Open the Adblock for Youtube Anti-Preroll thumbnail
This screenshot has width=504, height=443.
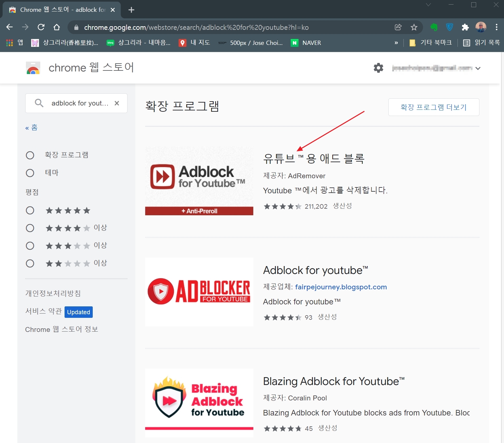pyautogui.click(x=199, y=181)
